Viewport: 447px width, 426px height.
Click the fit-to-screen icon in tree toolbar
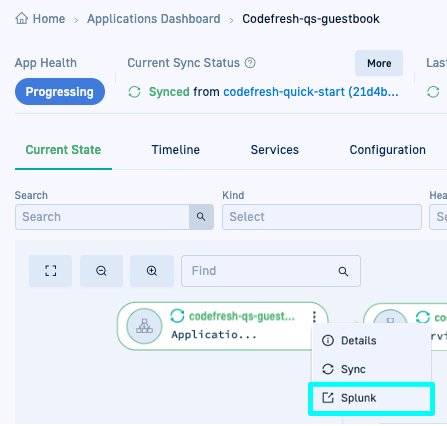tap(51, 271)
